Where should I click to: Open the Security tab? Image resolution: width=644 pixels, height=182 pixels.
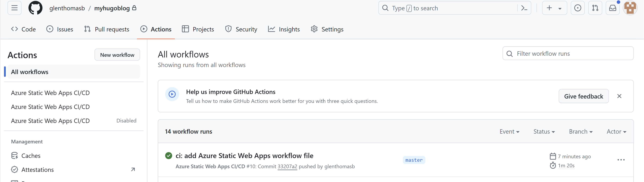[241, 29]
